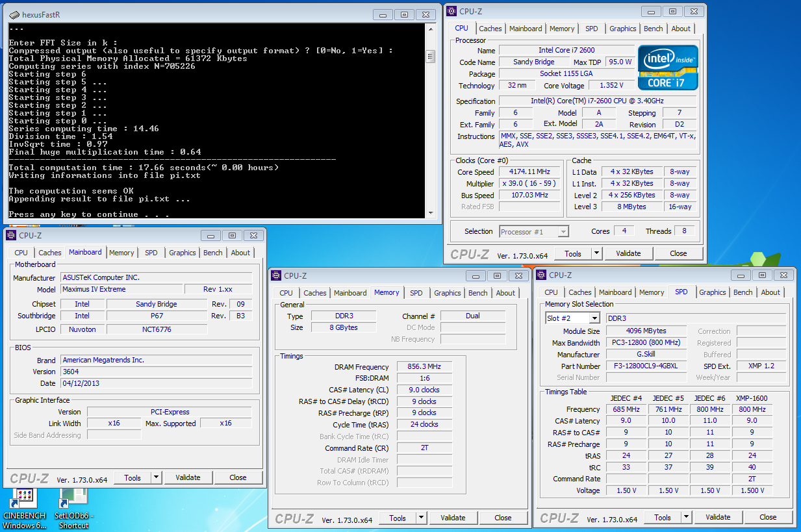Click SPD Ext. value XMP 1.2

pos(761,366)
